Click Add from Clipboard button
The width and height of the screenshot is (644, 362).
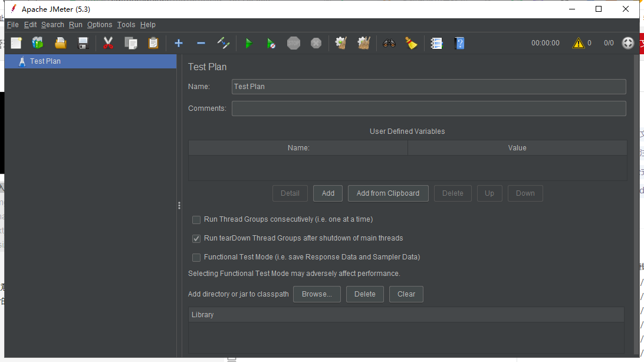388,193
